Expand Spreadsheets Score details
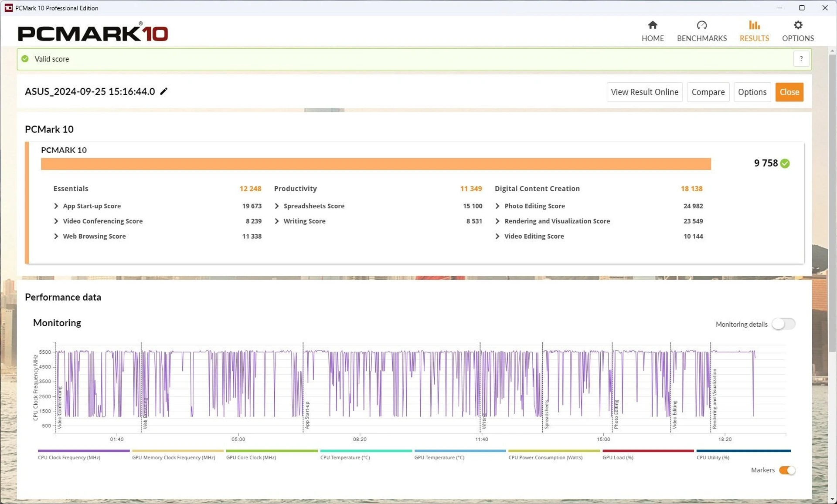Viewport: 837px width, 504px height. coord(277,206)
